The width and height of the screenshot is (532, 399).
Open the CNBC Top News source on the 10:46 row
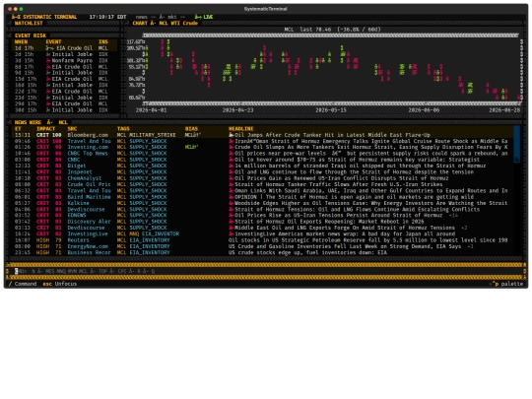coord(88,154)
